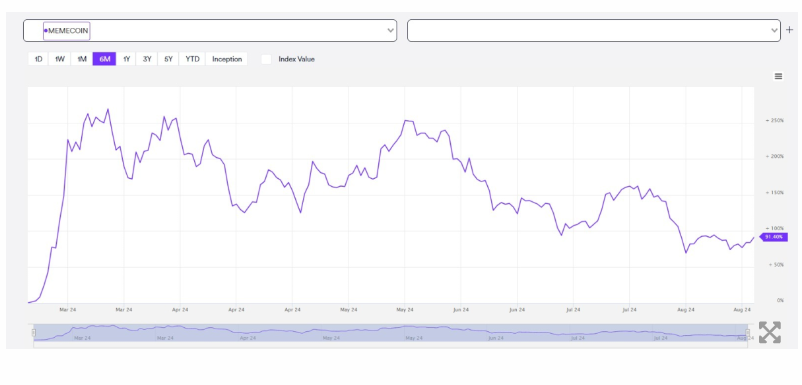Click the plus icon to add comparison

(789, 30)
